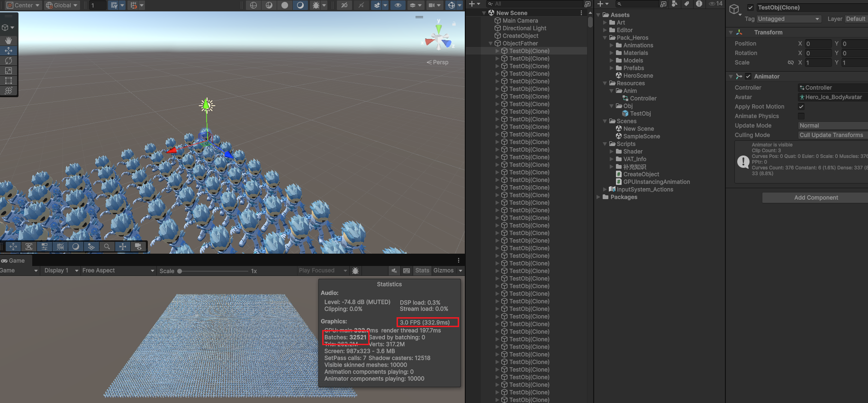This screenshot has height=403, width=868.
Task: Collapse the ObjectFather hierarchy node
Action: tap(491, 44)
